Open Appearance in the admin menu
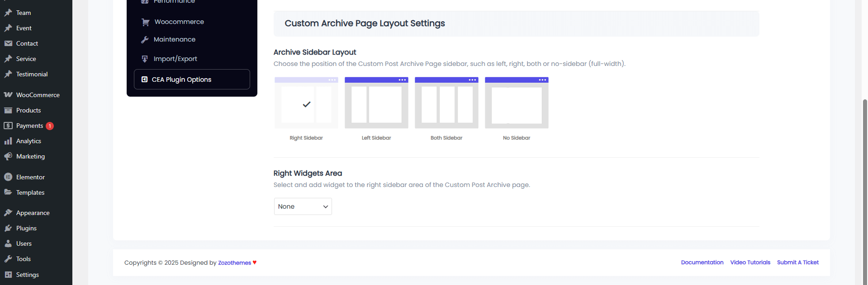868x285 pixels. click(x=33, y=213)
